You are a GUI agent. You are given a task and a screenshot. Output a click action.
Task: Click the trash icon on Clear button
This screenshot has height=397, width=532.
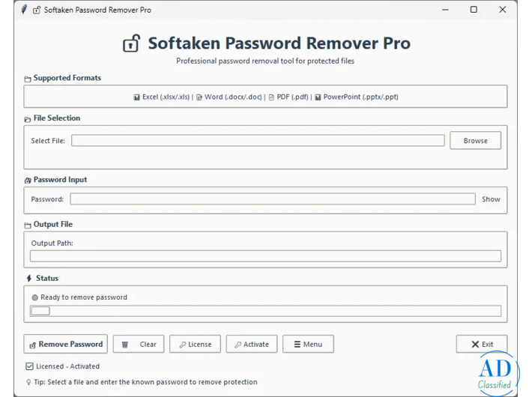click(125, 345)
